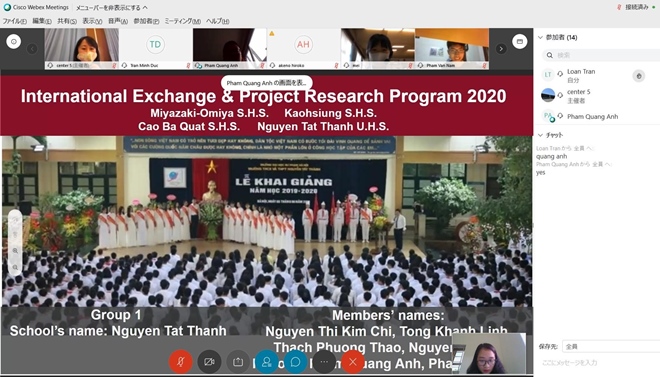Image resolution: width=660 pixels, height=377 pixels.
Task: Select participant Pham Quang Anh in list
Action: (x=598, y=117)
